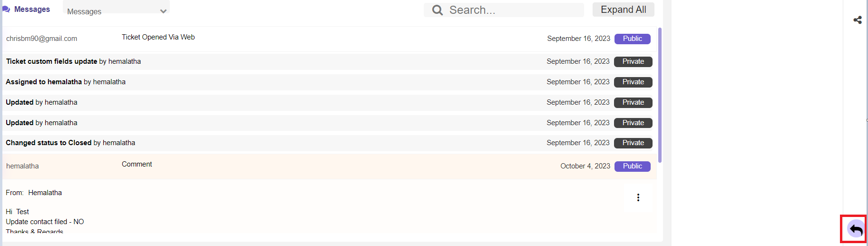The width and height of the screenshot is (868, 246).
Task: Click the search magnifier icon
Action: 438,10
